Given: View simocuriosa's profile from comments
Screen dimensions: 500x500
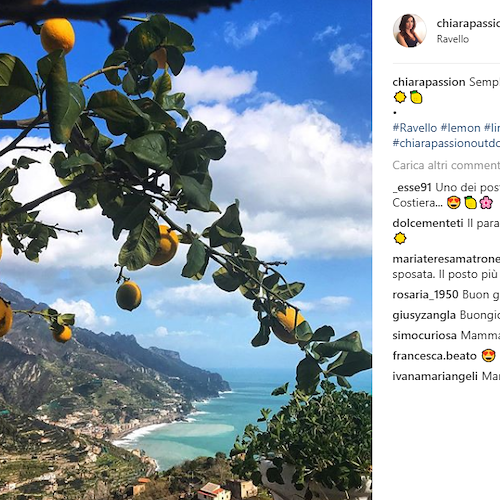Looking at the screenshot, I should coord(424,335).
